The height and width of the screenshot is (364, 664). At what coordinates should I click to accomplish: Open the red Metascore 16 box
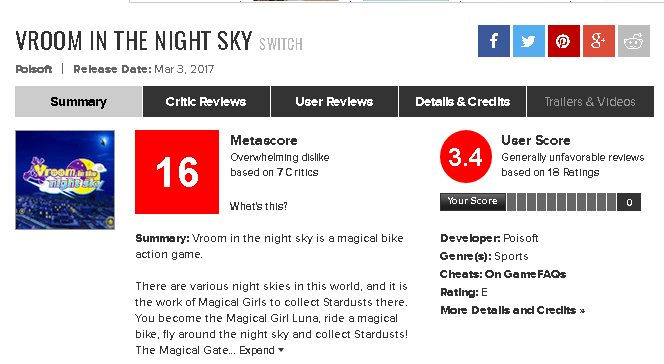tap(177, 172)
